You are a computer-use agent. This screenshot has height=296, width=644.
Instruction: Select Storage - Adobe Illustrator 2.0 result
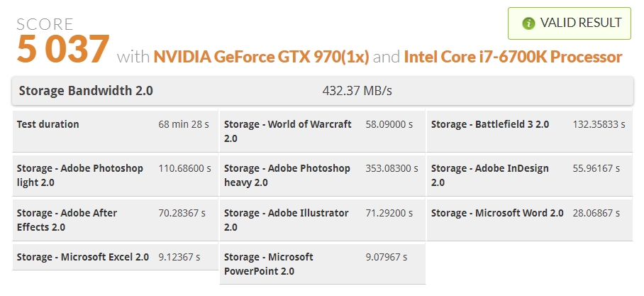point(323,220)
